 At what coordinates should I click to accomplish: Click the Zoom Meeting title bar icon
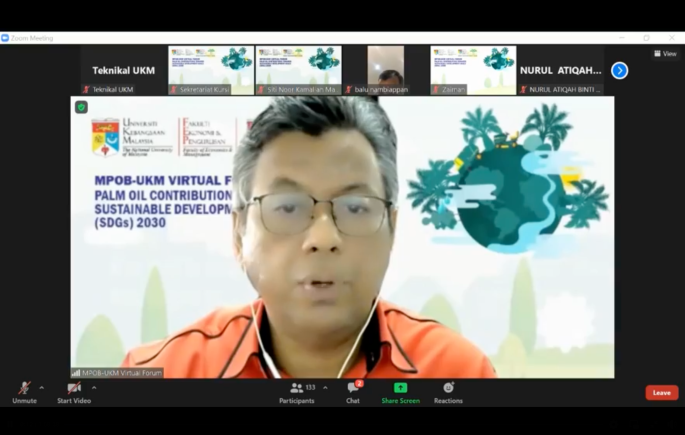pyautogui.click(x=5, y=38)
